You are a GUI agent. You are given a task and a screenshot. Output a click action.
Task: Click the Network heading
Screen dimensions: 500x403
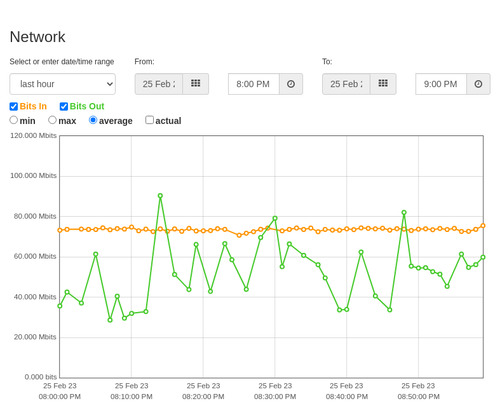pos(37,37)
